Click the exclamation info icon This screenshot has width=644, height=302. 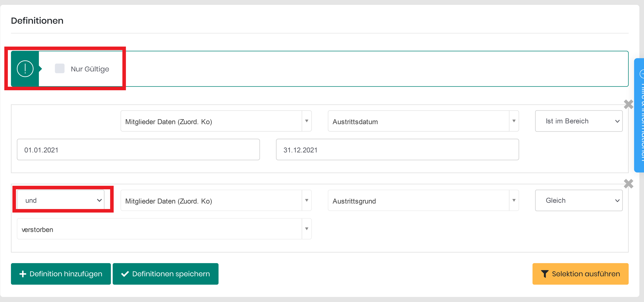[25, 69]
